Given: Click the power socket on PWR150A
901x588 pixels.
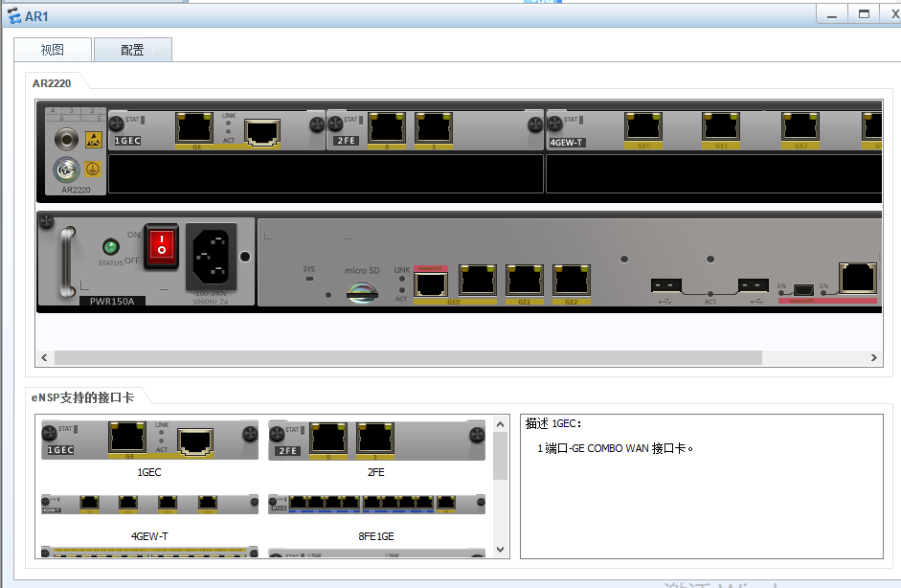Looking at the screenshot, I should click(x=212, y=257).
